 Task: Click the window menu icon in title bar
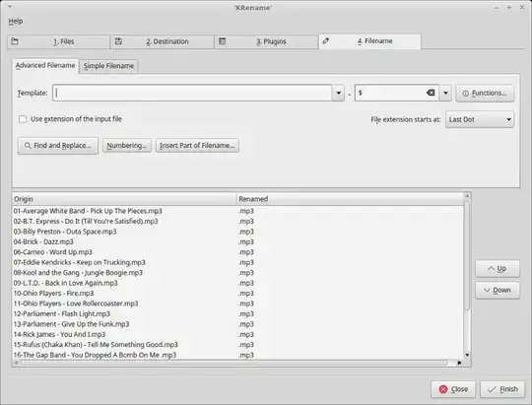[x=10, y=7]
